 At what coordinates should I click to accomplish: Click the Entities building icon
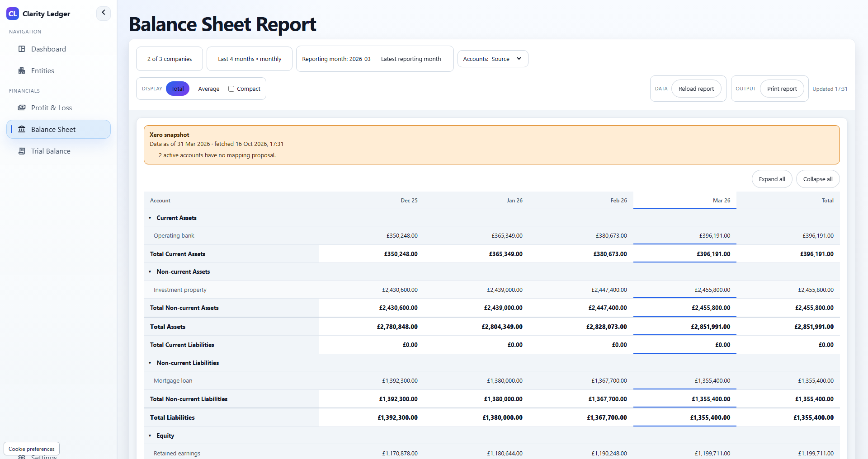22,70
